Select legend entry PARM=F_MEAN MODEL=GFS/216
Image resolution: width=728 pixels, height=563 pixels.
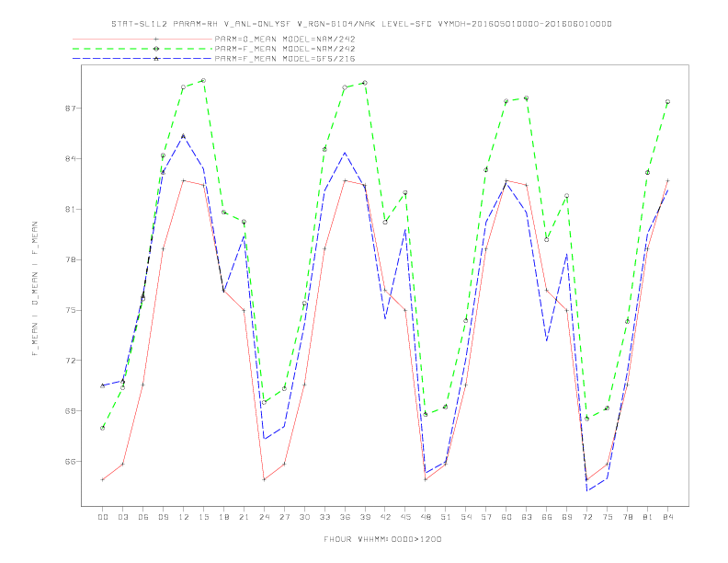coord(285,59)
